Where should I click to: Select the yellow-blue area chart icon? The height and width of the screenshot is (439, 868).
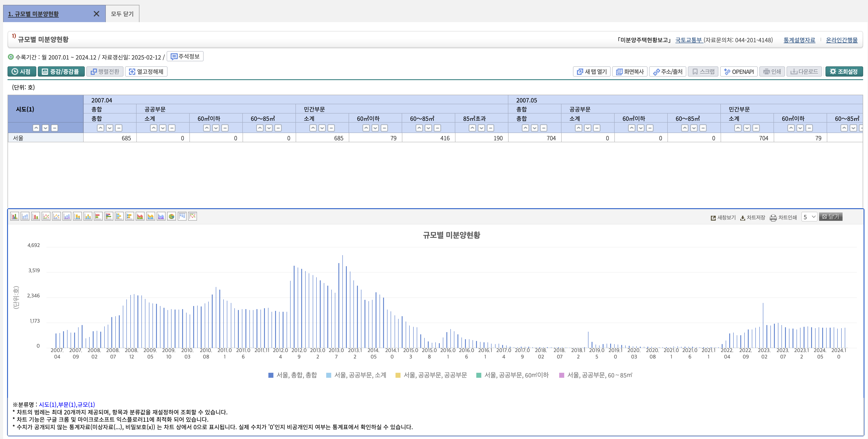tap(151, 216)
